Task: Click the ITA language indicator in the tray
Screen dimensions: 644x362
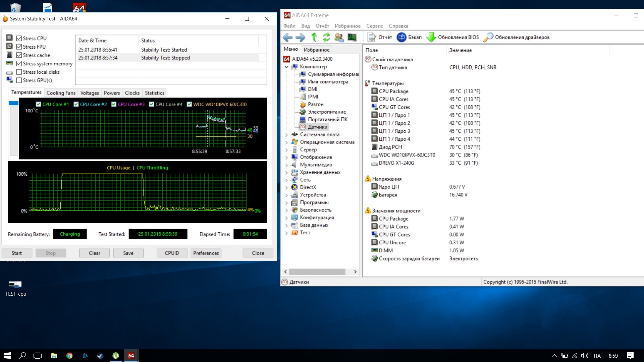Action: [597, 356]
